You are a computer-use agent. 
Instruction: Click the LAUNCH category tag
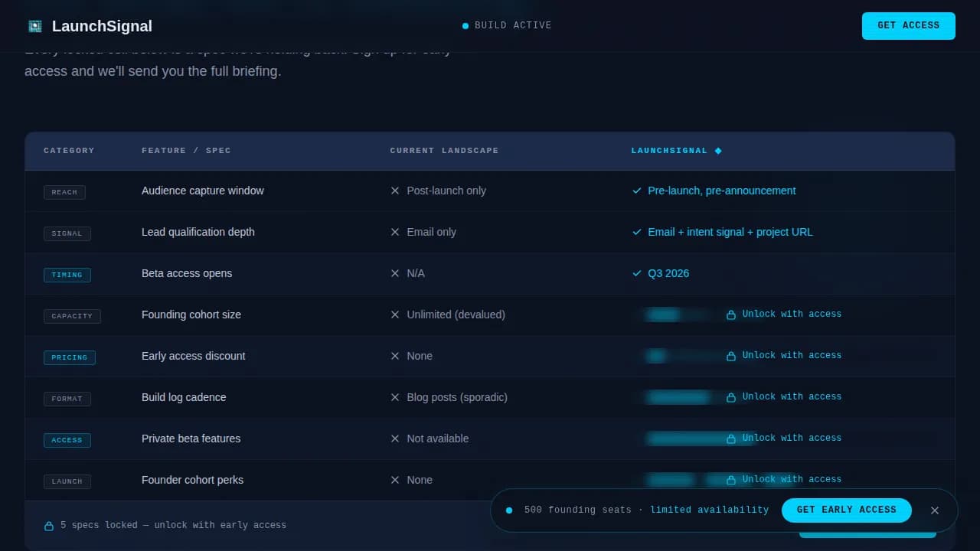coord(67,482)
